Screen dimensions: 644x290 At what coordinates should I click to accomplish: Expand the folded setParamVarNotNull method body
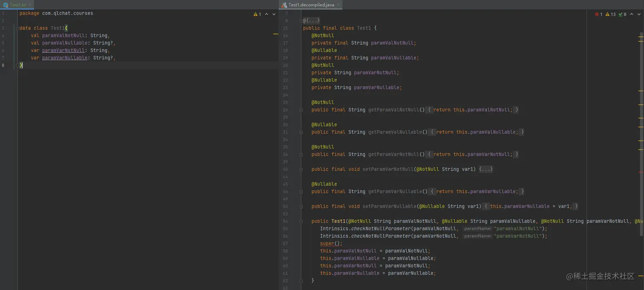486,169
